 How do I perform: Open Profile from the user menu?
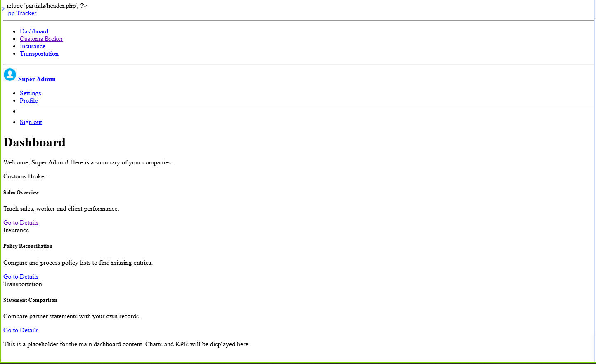[29, 101]
